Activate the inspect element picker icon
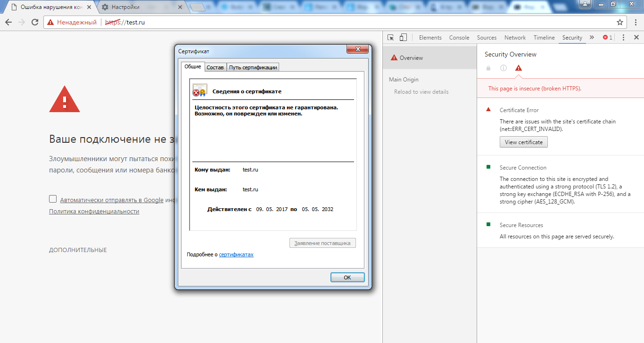Viewport: 644px width, 343px height. (x=390, y=38)
